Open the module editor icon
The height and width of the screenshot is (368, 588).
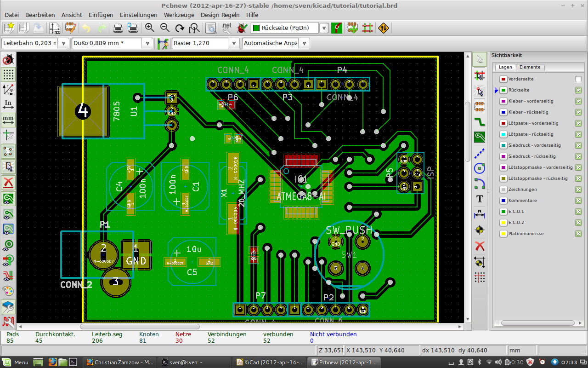point(70,28)
